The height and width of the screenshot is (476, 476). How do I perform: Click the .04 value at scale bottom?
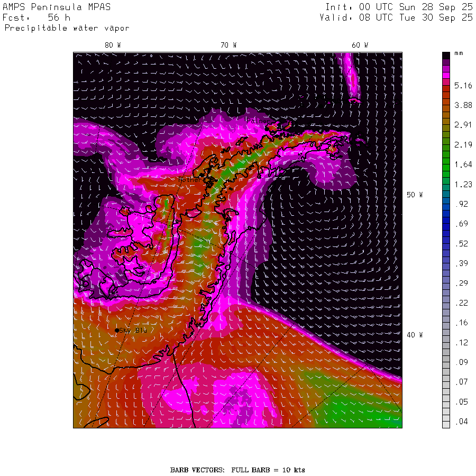[x=463, y=422]
